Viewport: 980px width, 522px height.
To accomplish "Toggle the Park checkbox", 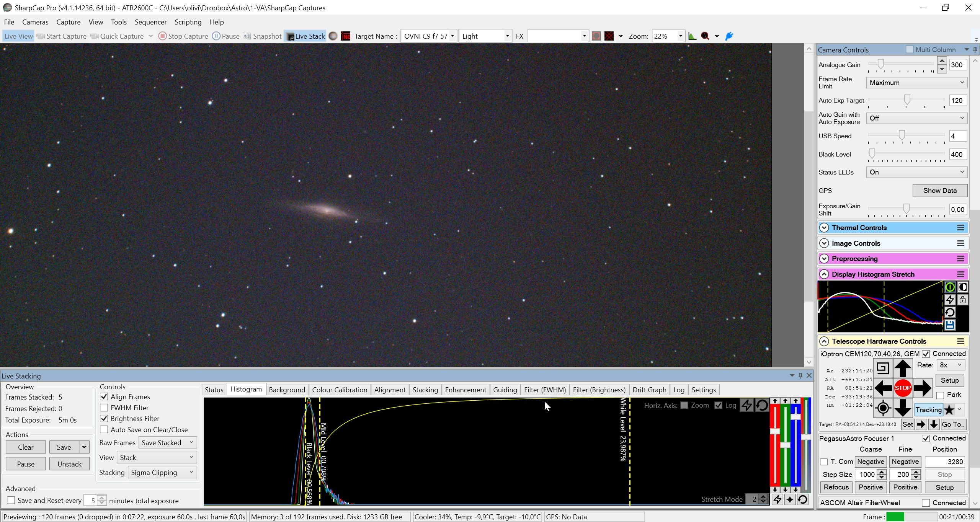I will pyautogui.click(x=940, y=395).
